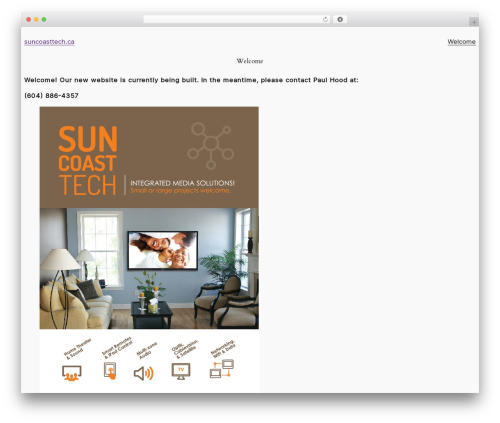Select the centered Welcome page heading

tap(250, 61)
